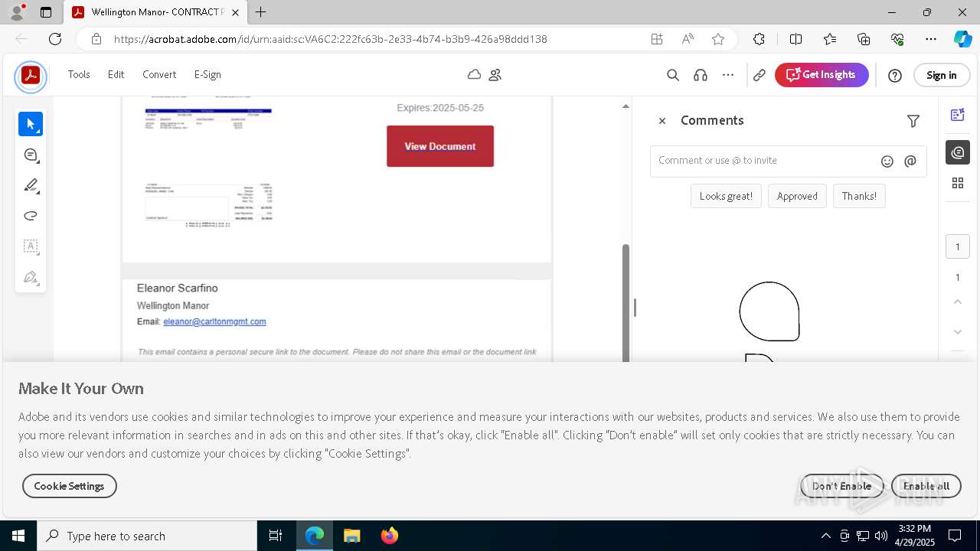
Task: Open File Explorer from the taskbar
Action: 352,536
